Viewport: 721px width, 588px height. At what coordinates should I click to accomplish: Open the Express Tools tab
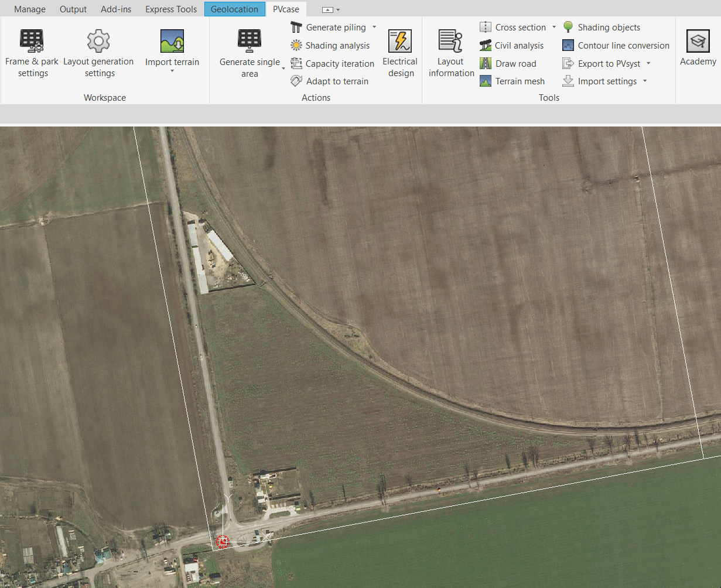tap(171, 9)
